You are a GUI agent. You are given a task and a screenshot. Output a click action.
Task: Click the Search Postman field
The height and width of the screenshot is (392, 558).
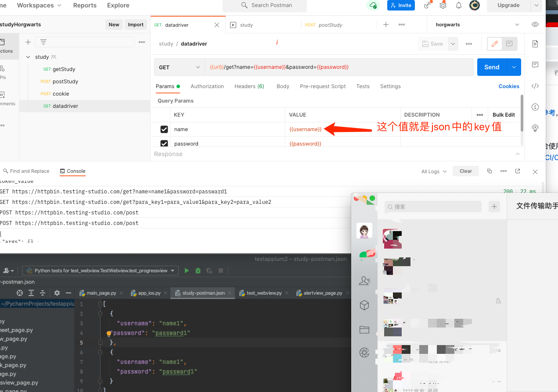click(x=265, y=5)
